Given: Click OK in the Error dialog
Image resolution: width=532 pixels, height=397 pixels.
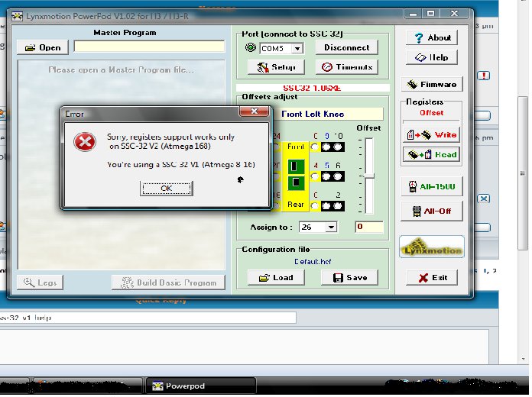Looking at the screenshot, I should click(x=167, y=188).
